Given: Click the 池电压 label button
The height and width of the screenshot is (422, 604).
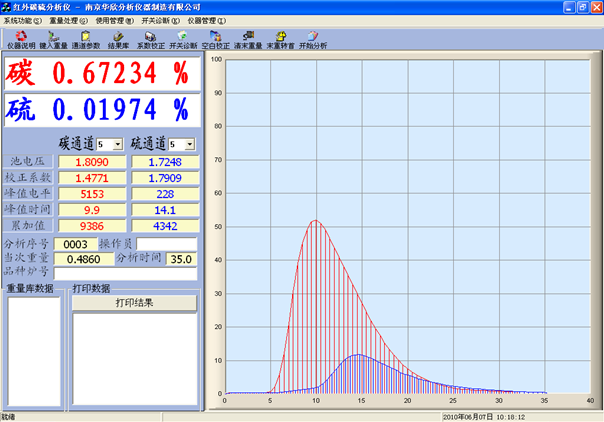Looking at the screenshot, I should [x=28, y=161].
